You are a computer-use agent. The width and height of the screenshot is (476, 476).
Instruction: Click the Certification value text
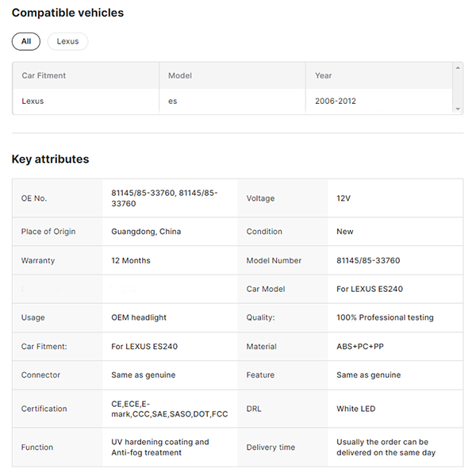coord(170,409)
